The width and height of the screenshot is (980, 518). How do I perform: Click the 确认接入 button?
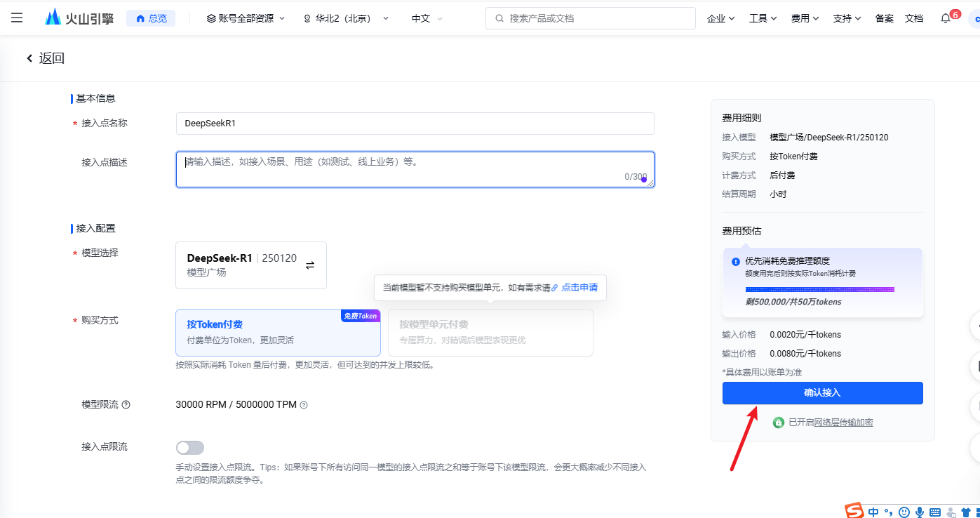(821, 392)
